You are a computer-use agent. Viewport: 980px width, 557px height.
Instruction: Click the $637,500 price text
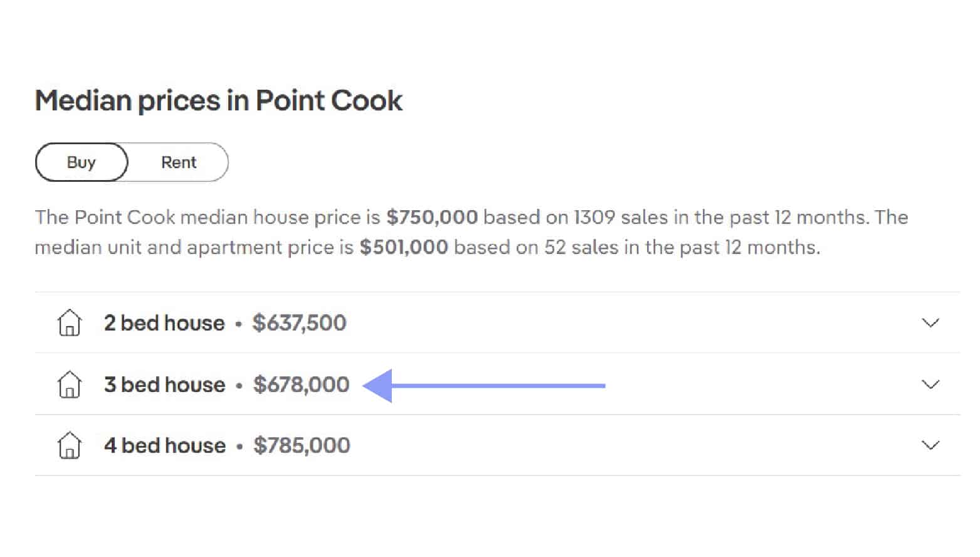[299, 323]
